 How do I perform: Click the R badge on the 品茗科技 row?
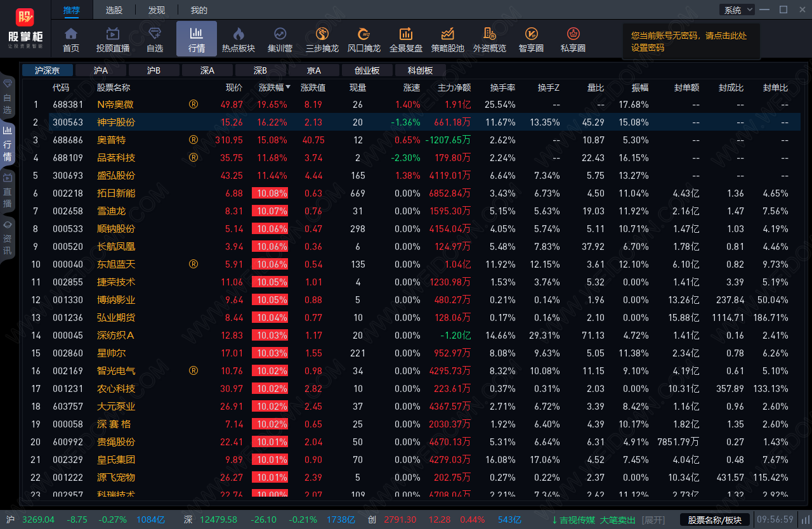193,157
